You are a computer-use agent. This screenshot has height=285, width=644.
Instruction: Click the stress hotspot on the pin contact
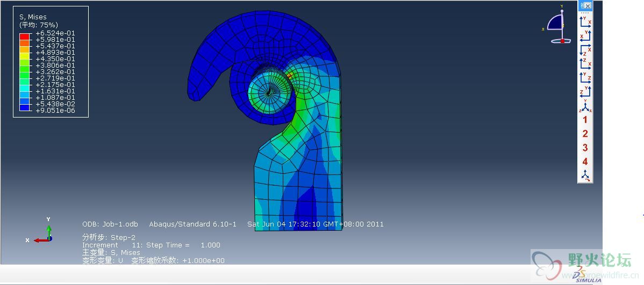pyautogui.click(x=289, y=76)
